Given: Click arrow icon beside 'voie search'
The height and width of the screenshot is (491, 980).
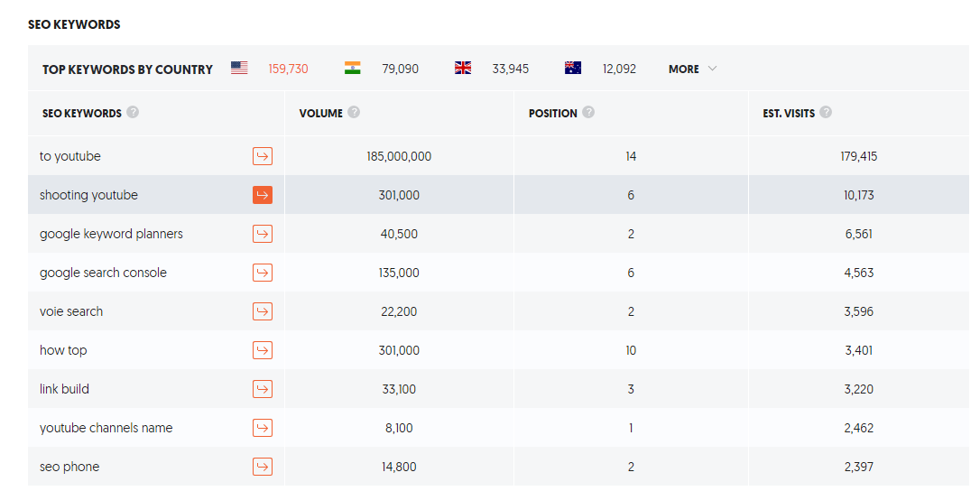Looking at the screenshot, I should click(x=262, y=312).
